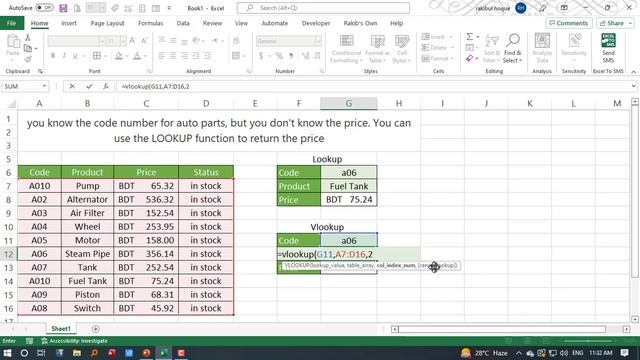This screenshot has height=360, width=640.
Task: Click the Merge & Center icon
Action: [236, 56]
